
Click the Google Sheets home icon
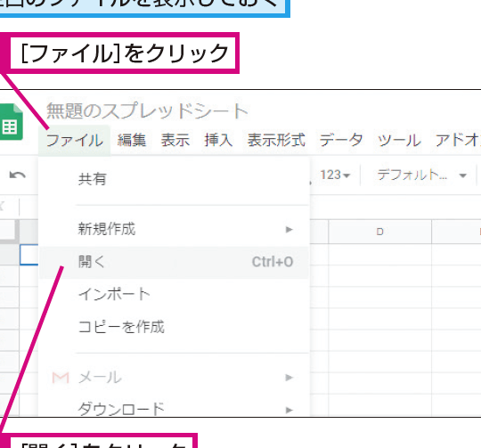tap(12, 122)
